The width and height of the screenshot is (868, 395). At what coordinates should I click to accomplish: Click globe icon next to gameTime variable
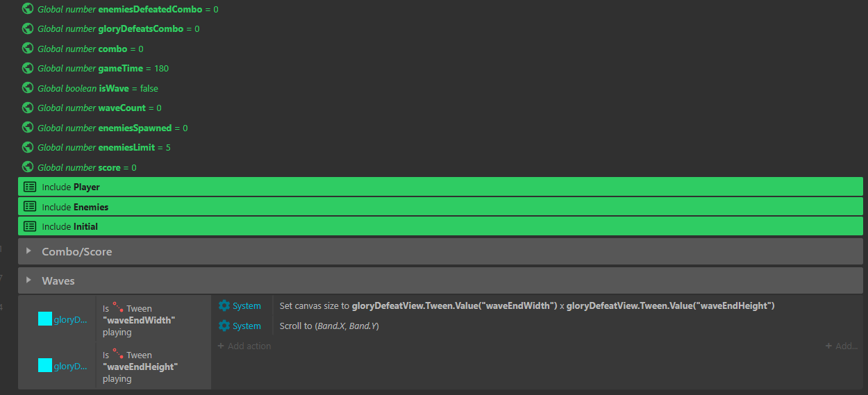pyautogui.click(x=28, y=68)
